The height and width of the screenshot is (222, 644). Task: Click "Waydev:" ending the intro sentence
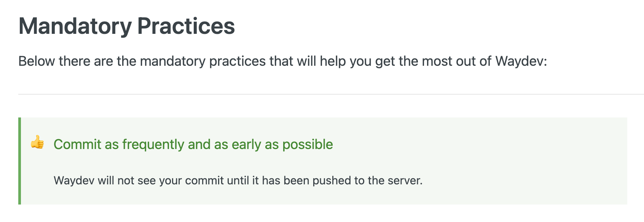tap(521, 61)
